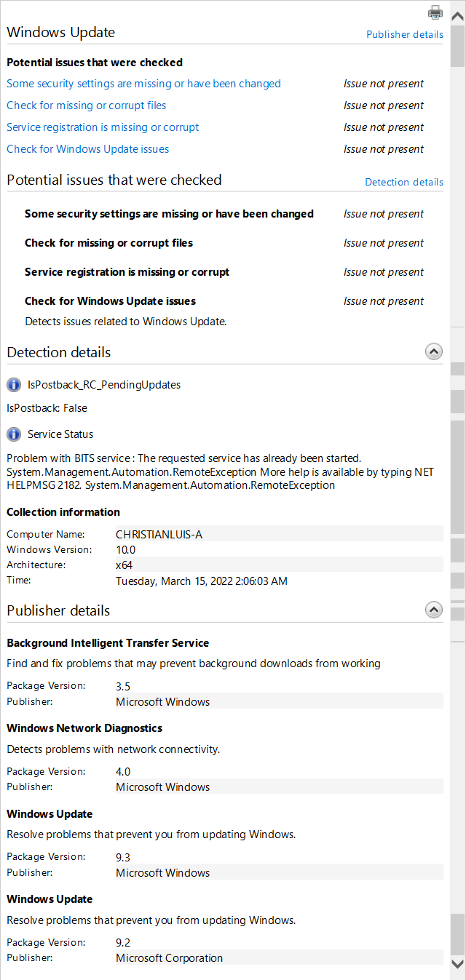This screenshot has height=980, width=466.
Task: Select package version 9.2
Action: [x=123, y=943]
